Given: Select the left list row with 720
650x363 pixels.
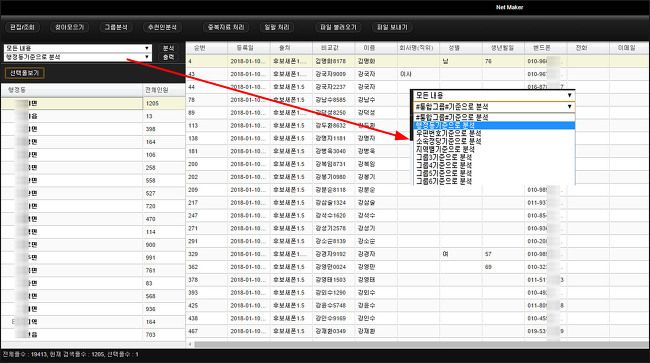Looking at the screenshot, I should click(x=93, y=206).
